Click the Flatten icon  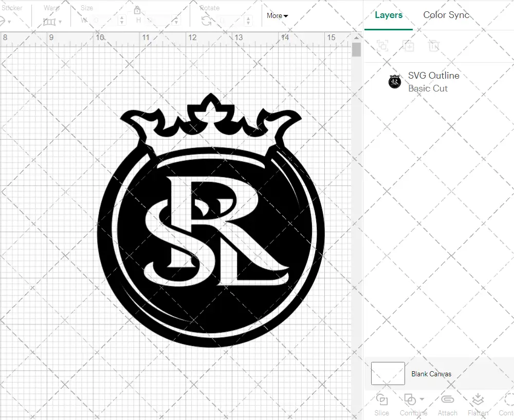point(478,404)
